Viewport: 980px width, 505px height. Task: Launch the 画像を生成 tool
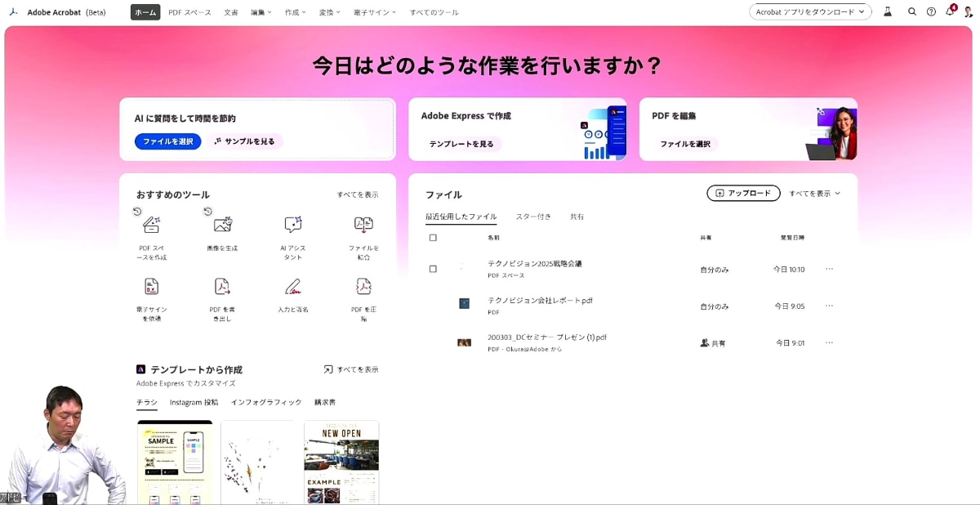[x=222, y=234]
